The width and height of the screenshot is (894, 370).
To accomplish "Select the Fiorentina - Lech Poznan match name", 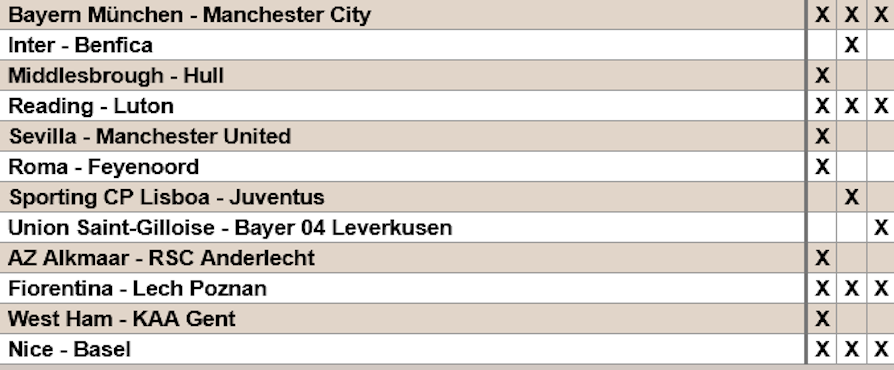I will pos(137,288).
